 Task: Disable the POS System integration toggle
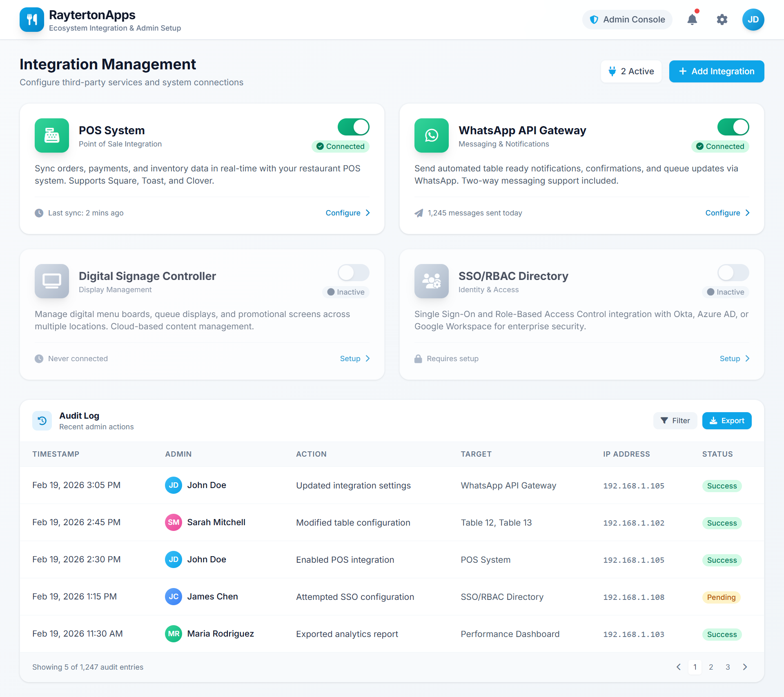click(x=354, y=127)
